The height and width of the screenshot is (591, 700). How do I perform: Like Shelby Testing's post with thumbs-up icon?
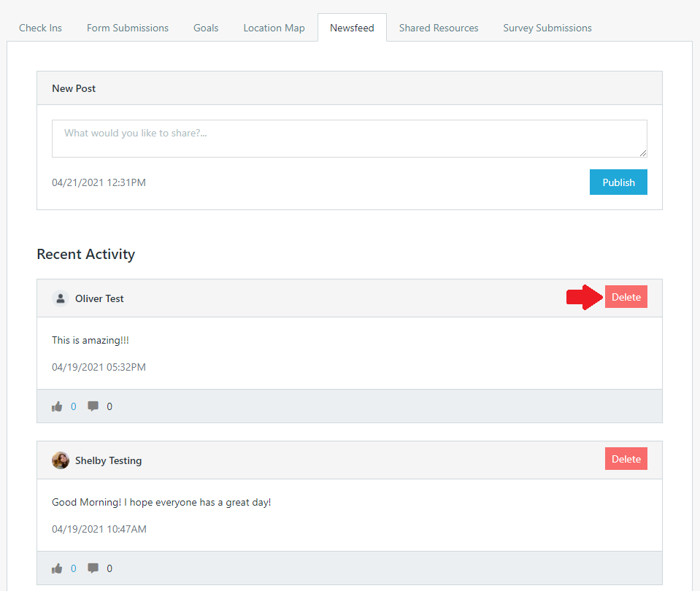[x=57, y=568]
